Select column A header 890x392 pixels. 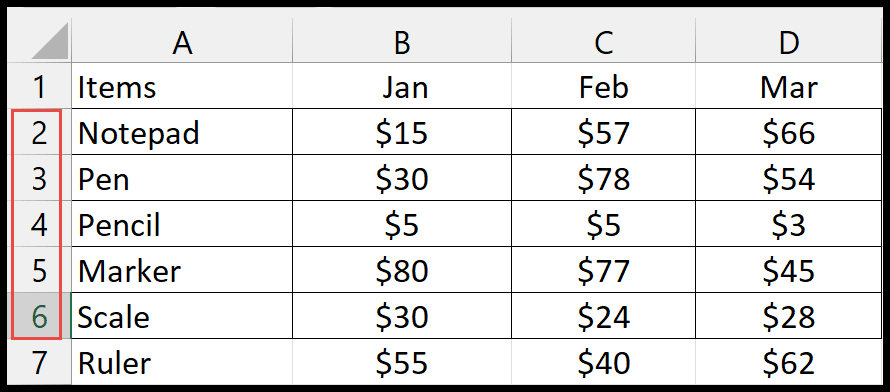(x=182, y=41)
